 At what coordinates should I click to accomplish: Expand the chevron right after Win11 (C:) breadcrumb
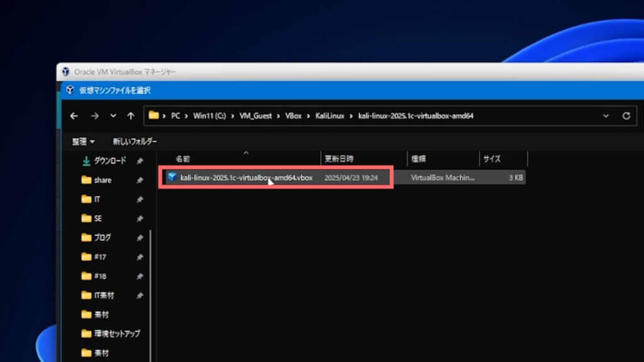233,116
